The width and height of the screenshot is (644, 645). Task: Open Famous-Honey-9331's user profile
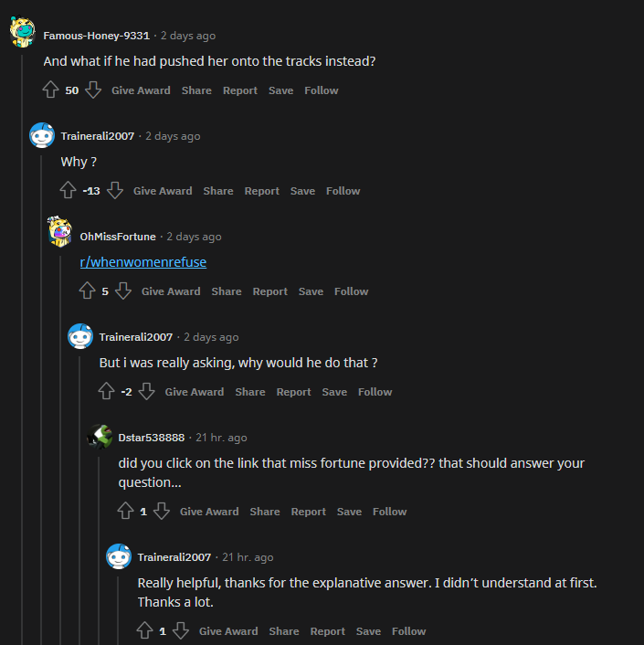pyautogui.click(x=97, y=36)
